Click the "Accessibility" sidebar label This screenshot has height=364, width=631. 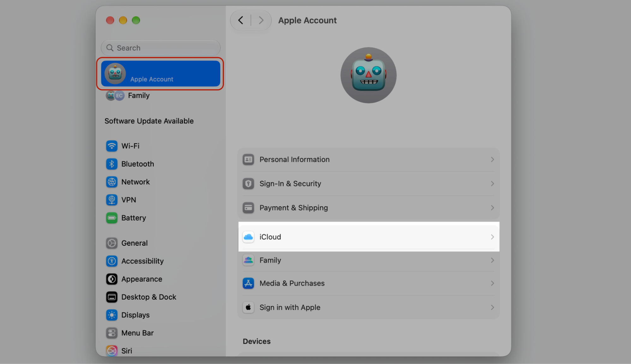tap(142, 261)
